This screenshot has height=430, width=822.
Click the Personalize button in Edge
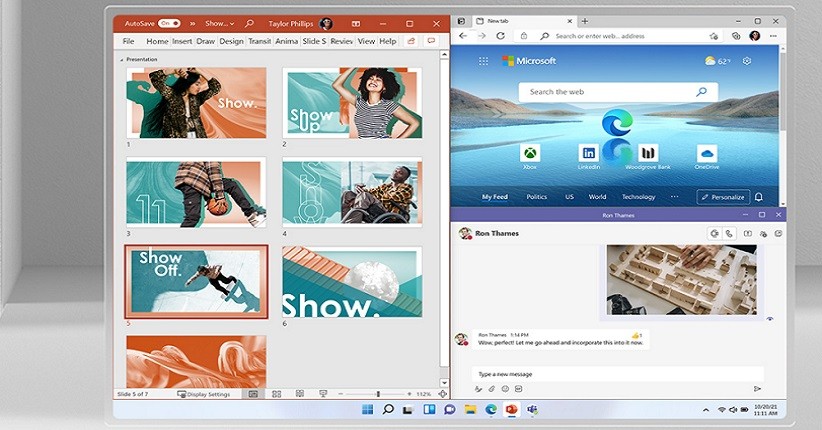723,197
